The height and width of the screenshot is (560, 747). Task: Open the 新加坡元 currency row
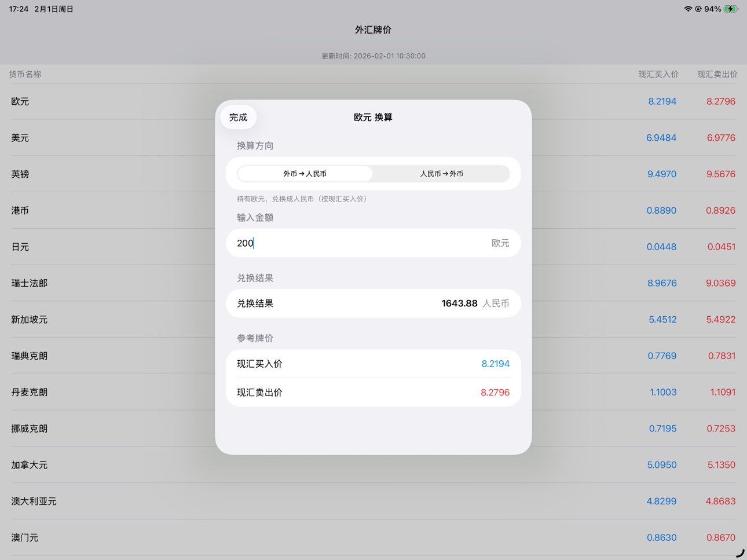click(x=373, y=320)
